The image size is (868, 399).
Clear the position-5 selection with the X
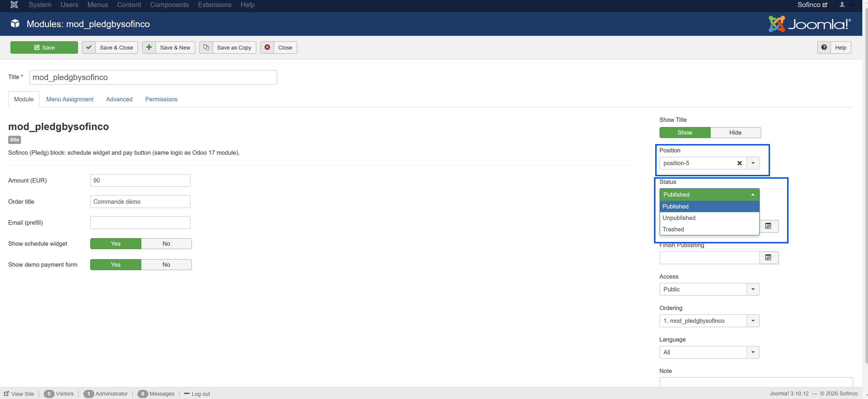click(x=739, y=163)
